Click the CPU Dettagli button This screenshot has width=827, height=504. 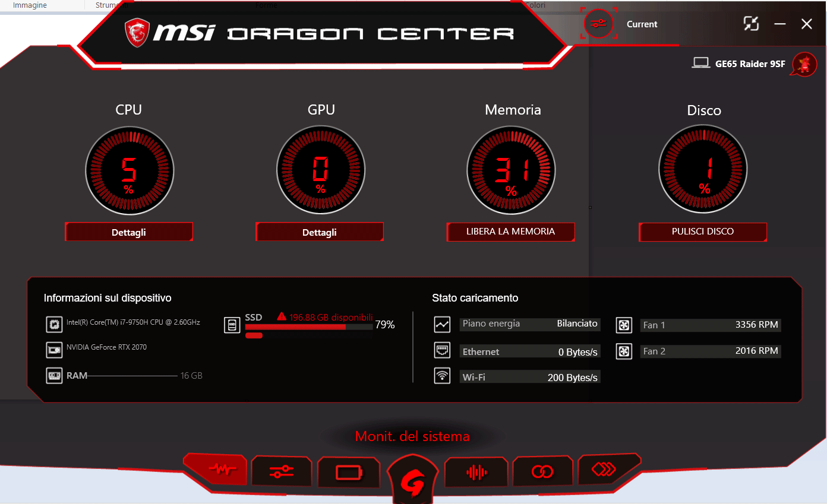pyautogui.click(x=129, y=232)
